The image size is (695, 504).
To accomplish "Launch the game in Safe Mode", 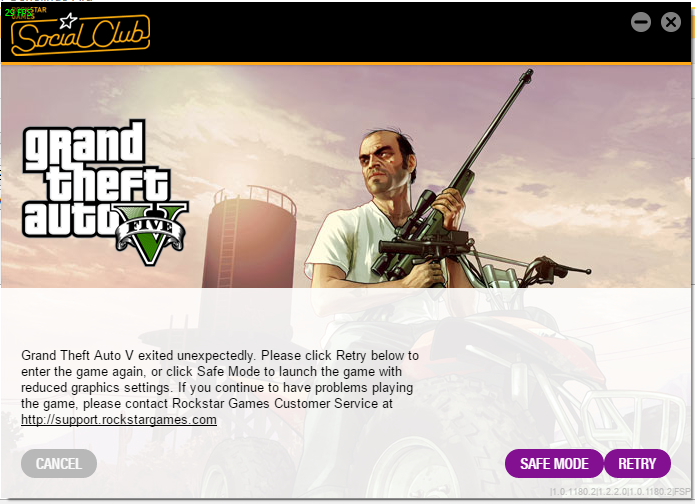I will click(x=554, y=464).
